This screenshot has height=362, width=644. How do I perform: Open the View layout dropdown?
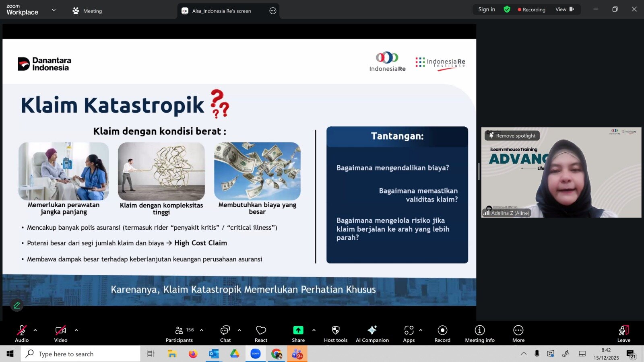click(x=564, y=10)
